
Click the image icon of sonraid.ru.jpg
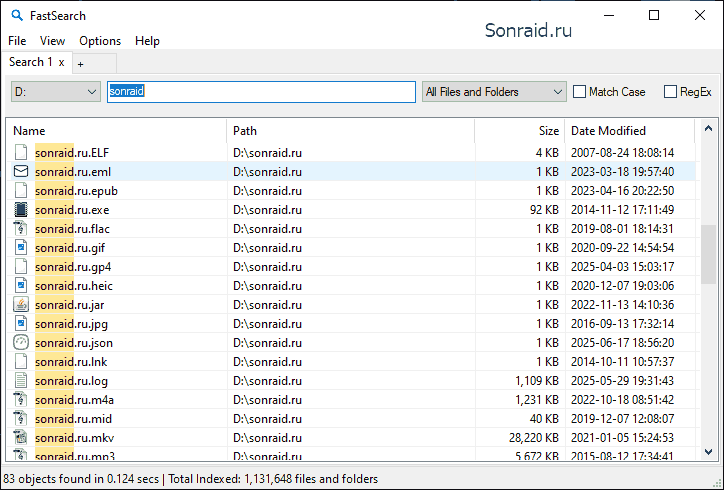(21, 323)
